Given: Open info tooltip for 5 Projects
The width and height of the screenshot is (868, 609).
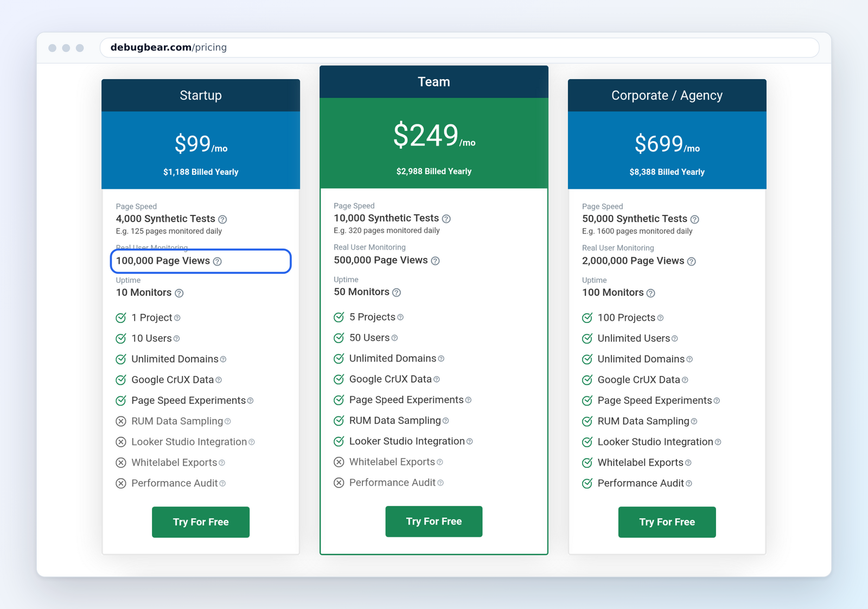Looking at the screenshot, I should 400,318.
